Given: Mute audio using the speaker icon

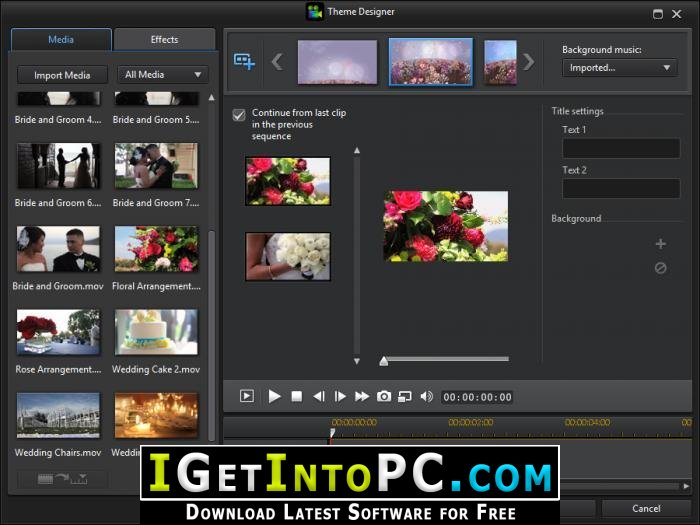Looking at the screenshot, I should (426, 396).
